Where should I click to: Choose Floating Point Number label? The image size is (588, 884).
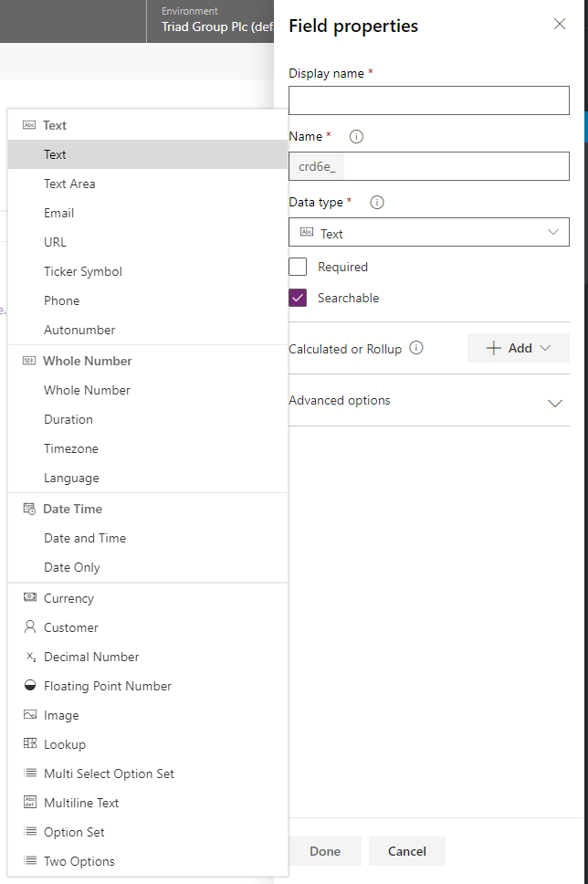(108, 686)
